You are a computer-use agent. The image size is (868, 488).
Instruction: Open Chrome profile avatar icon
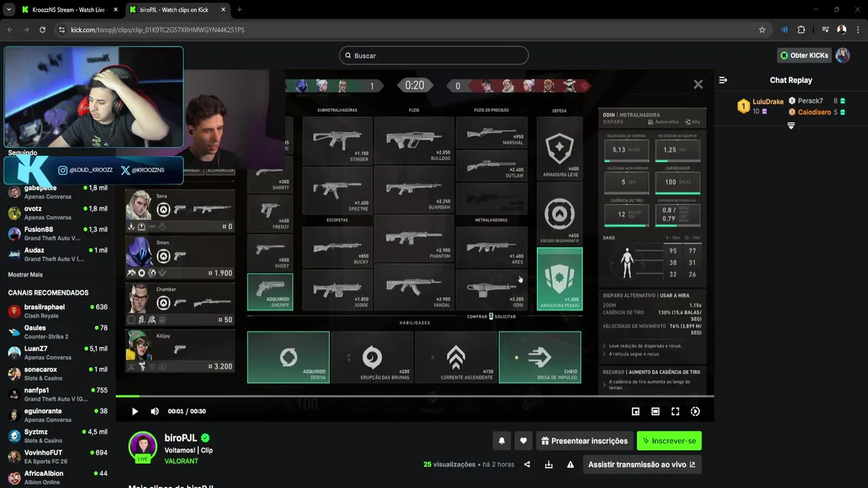coord(842,30)
